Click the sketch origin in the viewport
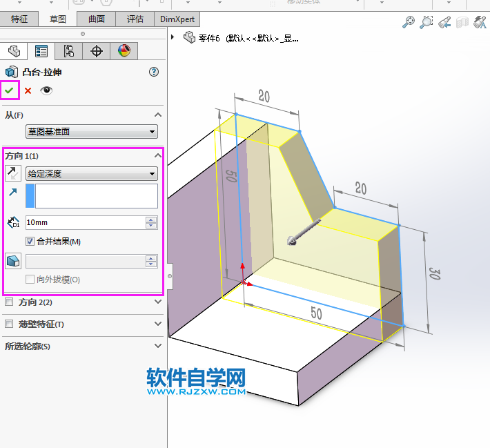Image resolution: width=490 pixels, height=448 pixels. click(x=243, y=282)
